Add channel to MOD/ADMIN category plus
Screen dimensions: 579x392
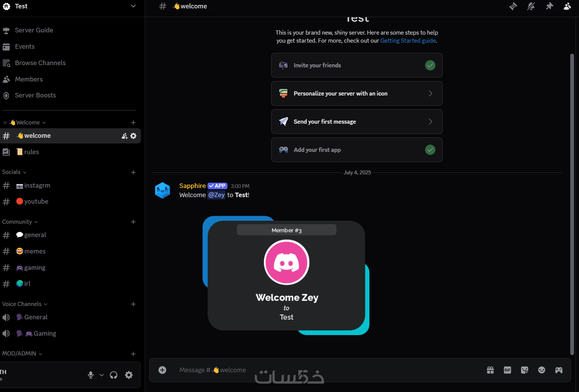pos(133,354)
